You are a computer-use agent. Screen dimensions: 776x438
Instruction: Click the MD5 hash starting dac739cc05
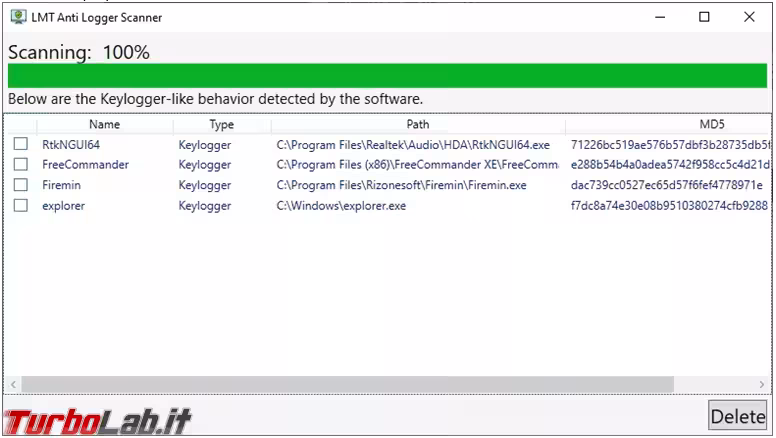667,185
